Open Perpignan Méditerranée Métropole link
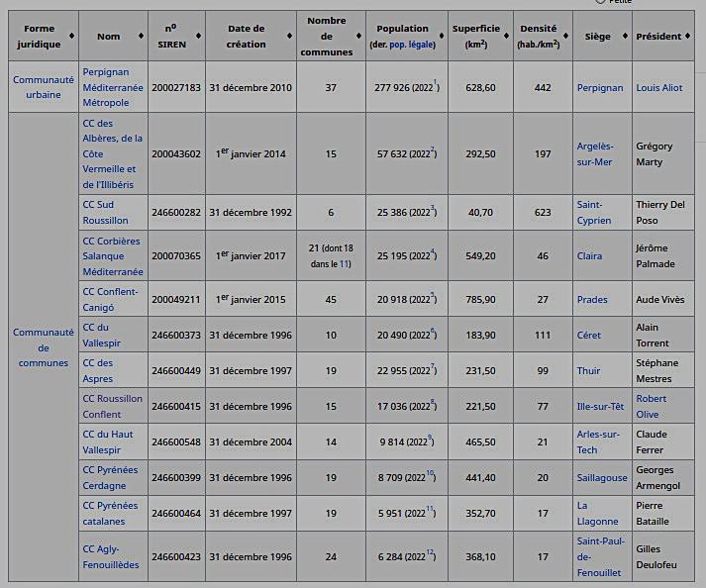This screenshot has height=588, width=706. (x=113, y=87)
